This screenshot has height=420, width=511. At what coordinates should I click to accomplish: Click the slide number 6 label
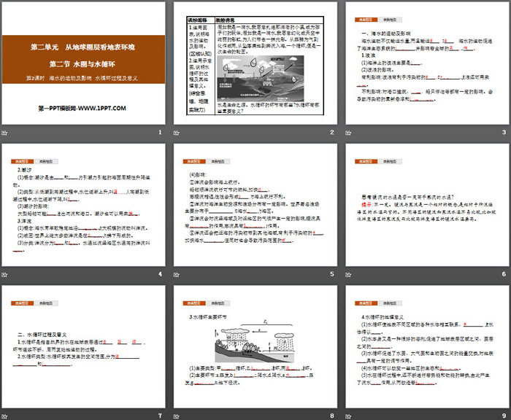pos(504,274)
